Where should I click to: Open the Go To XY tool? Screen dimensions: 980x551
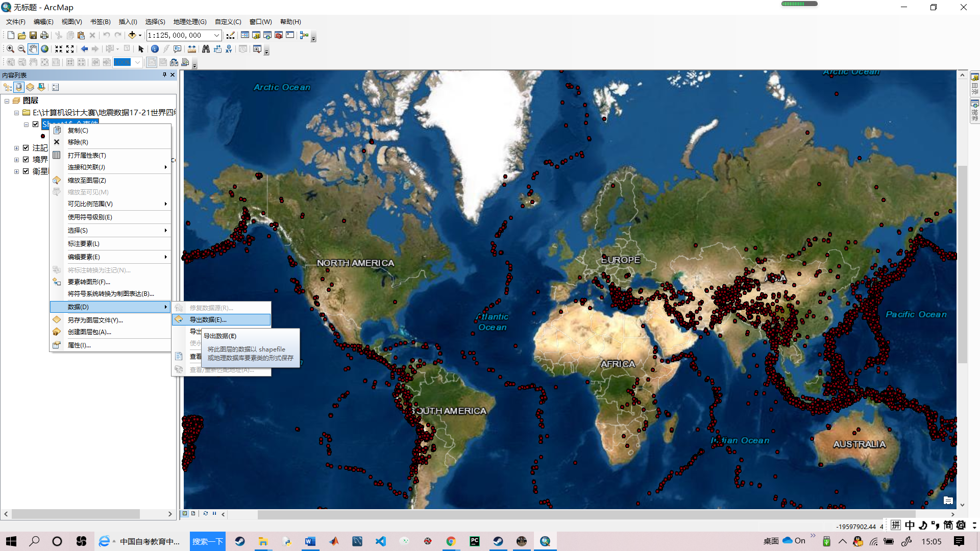click(x=229, y=49)
